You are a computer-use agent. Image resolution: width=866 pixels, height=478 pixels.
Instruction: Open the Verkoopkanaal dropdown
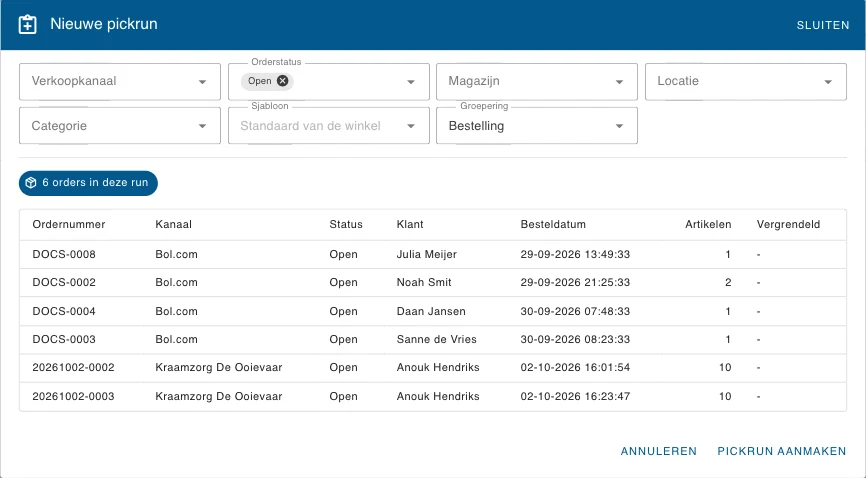click(120, 81)
